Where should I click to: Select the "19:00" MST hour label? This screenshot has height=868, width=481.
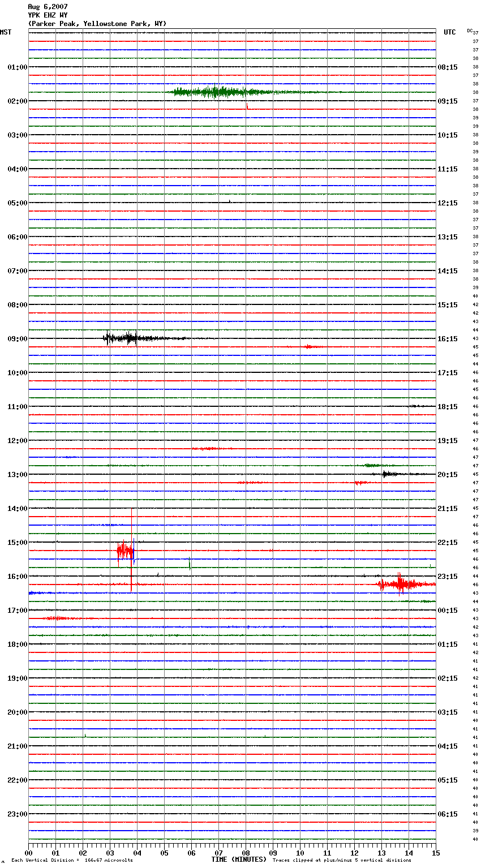click(18, 678)
